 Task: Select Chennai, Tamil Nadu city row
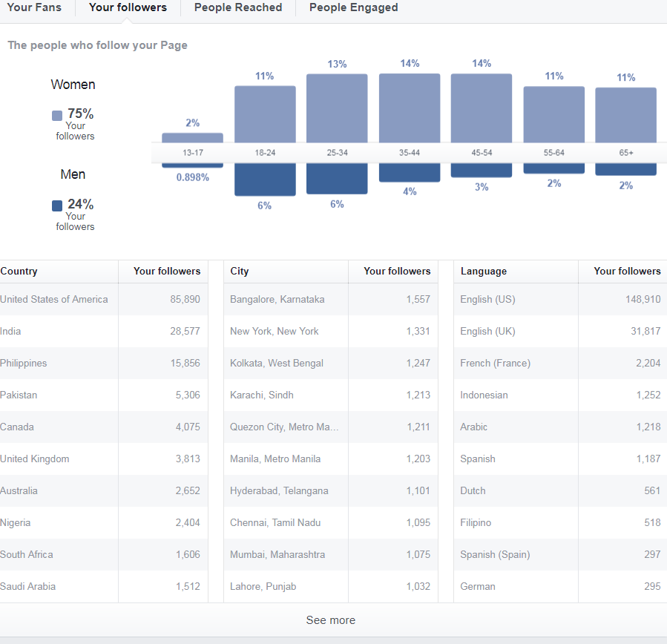tap(331, 523)
